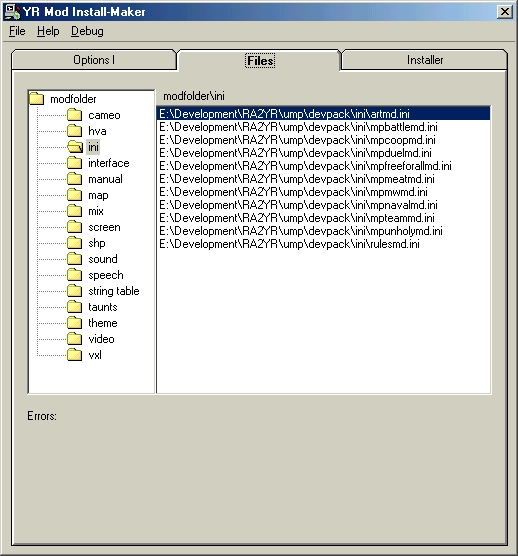Select the Files tab

(x=260, y=61)
